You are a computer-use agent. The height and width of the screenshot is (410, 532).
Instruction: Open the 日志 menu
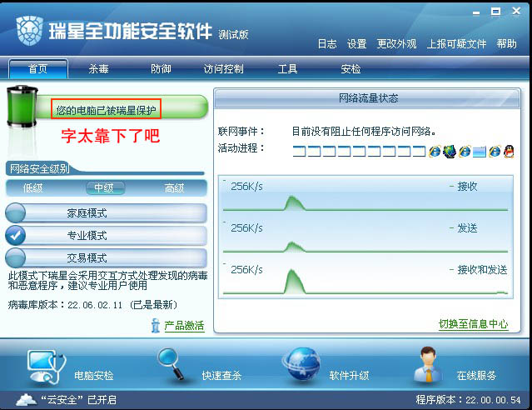coord(327,44)
